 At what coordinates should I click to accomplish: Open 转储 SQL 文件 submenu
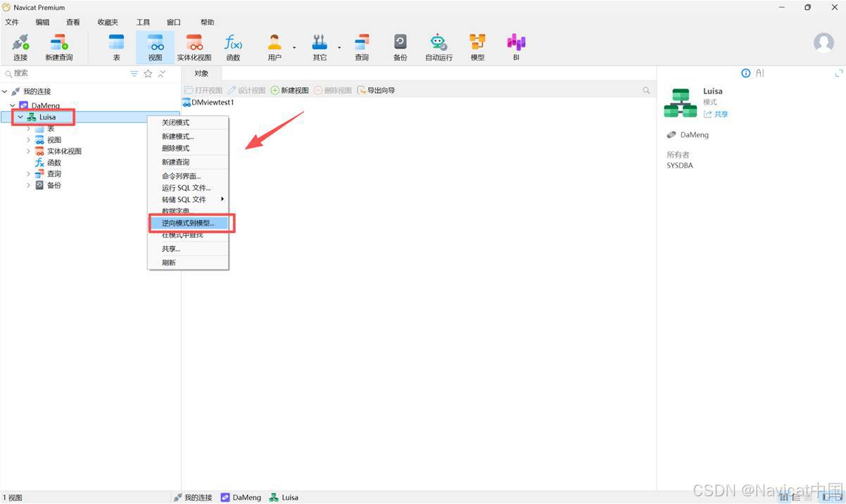tap(188, 199)
